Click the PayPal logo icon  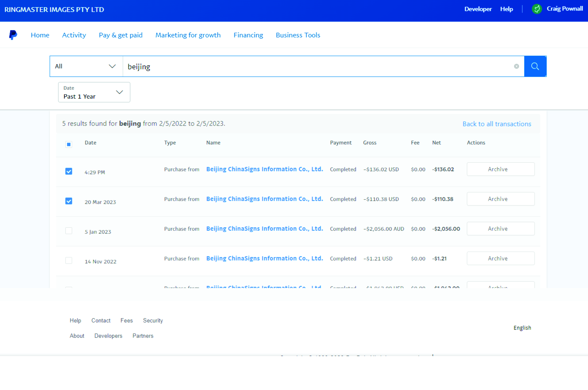click(13, 35)
